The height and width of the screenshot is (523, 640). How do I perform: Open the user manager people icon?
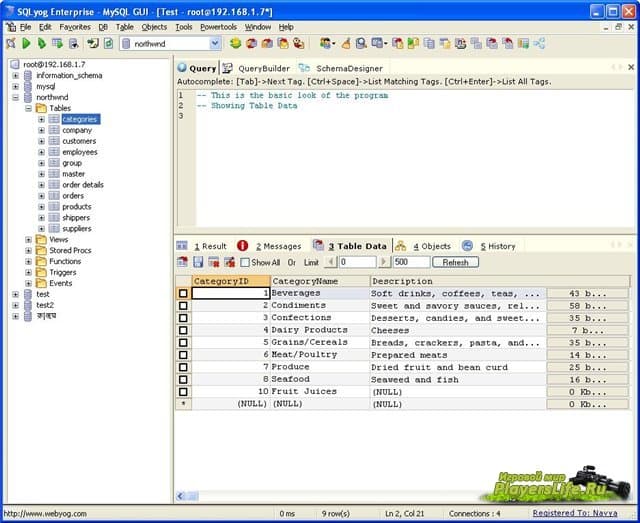[326, 43]
